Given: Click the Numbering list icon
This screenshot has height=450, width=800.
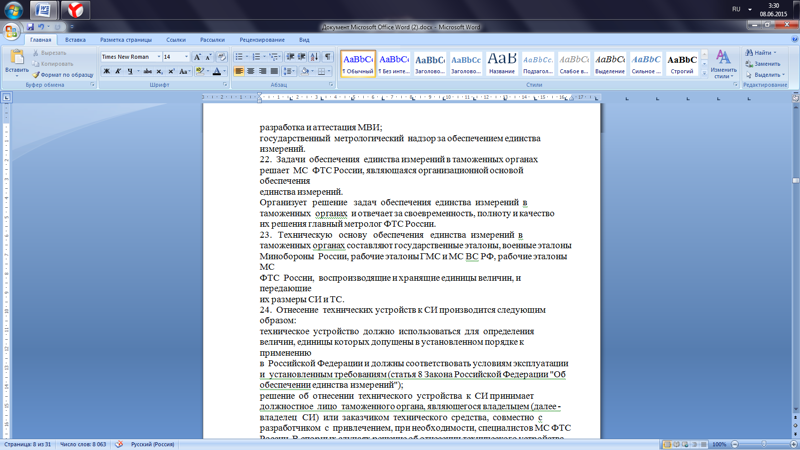Looking at the screenshot, I should click(x=256, y=57).
